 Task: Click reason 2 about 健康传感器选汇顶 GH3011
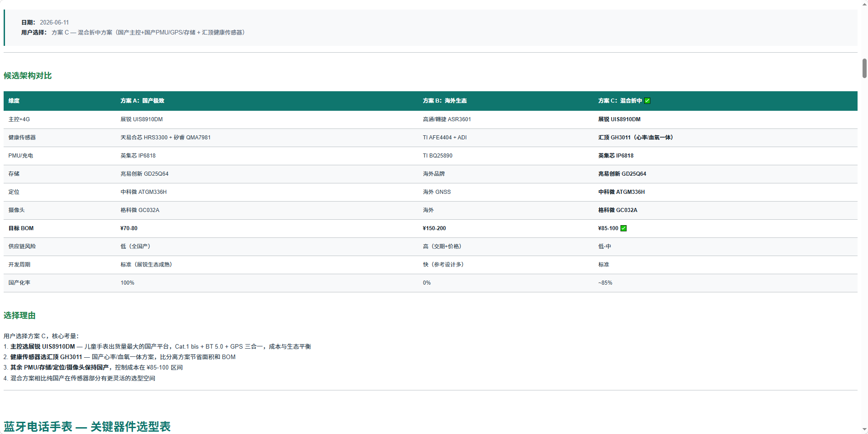pyautogui.click(x=120, y=357)
